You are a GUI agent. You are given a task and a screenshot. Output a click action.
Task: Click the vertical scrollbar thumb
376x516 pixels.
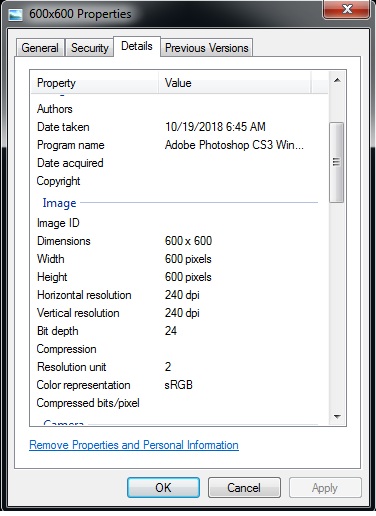coord(336,162)
